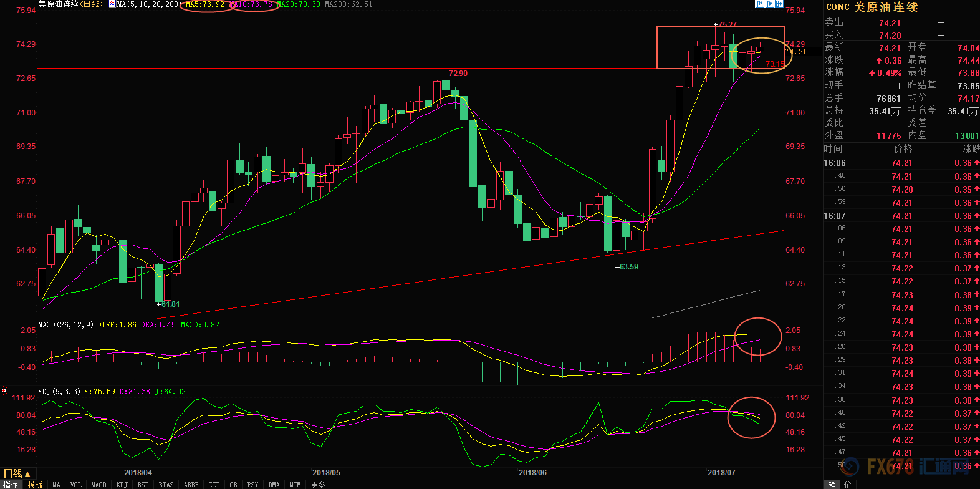Select the CR indicator tab
The height and width of the screenshot is (489, 980).
coord(233,485)
